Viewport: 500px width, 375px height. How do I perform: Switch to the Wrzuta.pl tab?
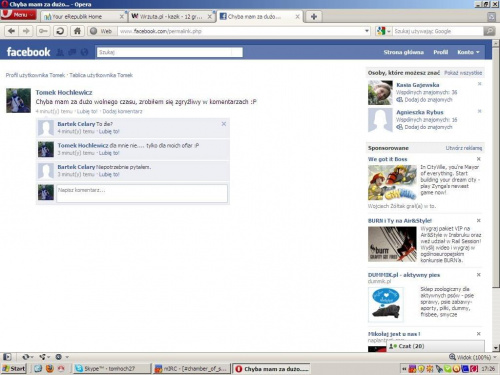[172, 16]
